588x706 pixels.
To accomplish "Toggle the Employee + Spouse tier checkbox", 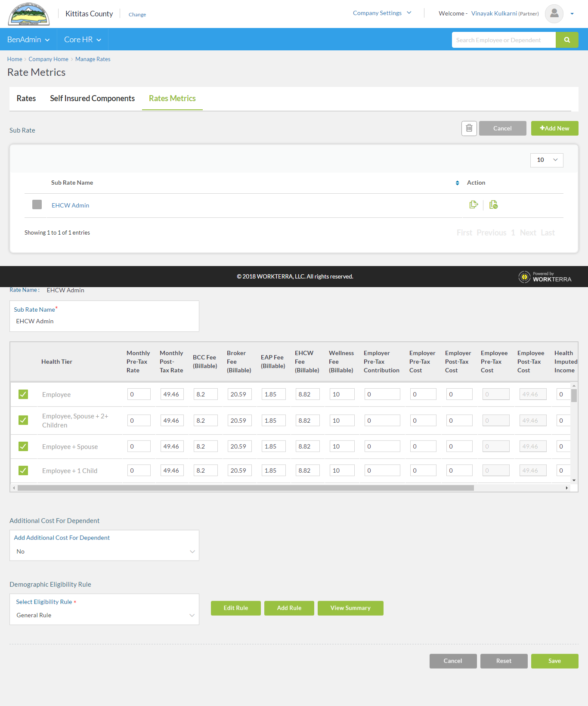I will (23, 446).
